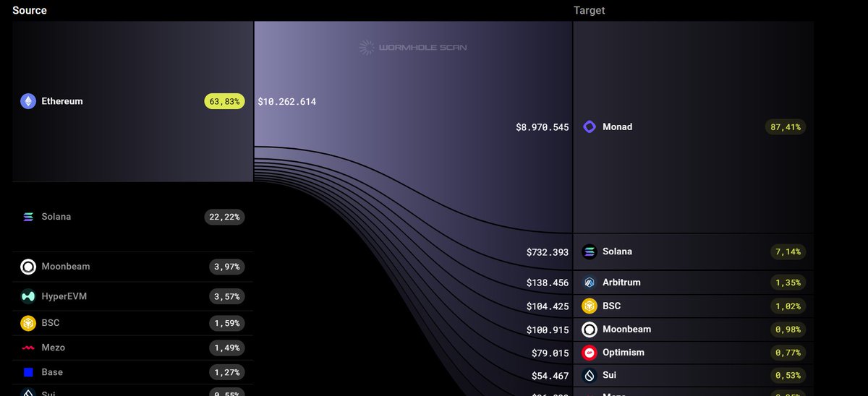The width and height of the screenshot is (868, 396).
Task: Click the Arbitrum icon in Target list
Action: pyautogui.click(x=590, y=283)
